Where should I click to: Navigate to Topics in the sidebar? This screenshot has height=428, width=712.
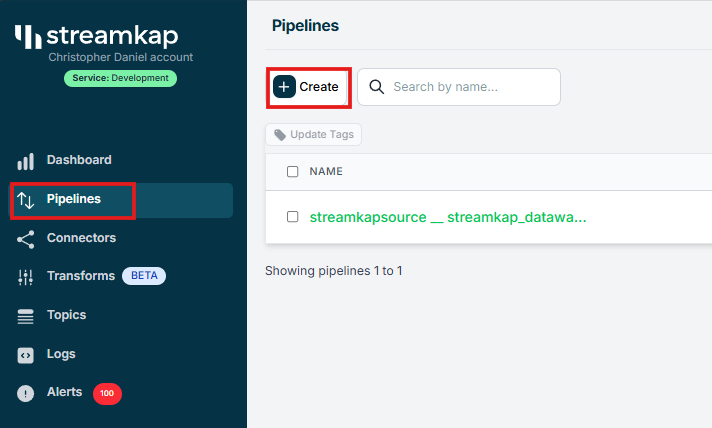tap(66, 315)
